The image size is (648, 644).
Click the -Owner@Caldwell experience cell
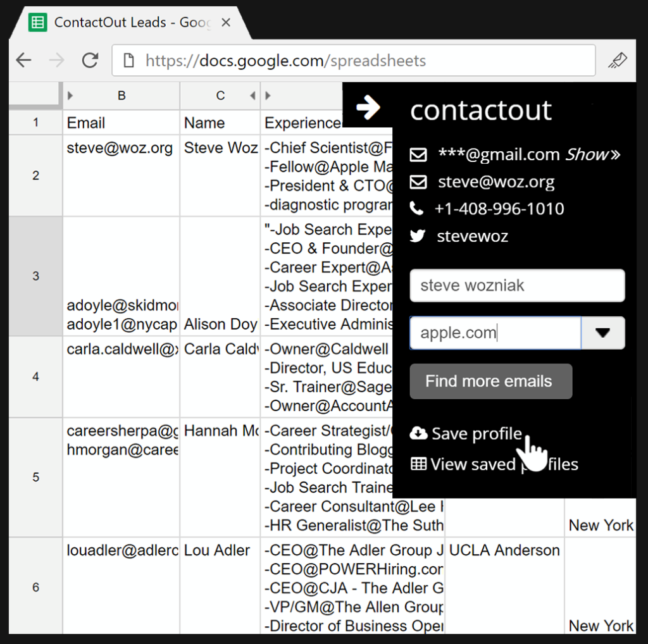click(x=327, y=377)
